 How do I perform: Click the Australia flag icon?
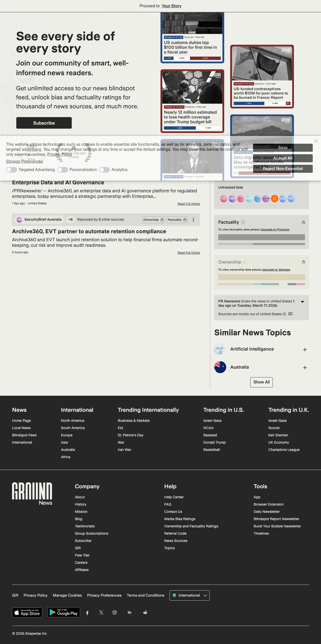[220, 367]
